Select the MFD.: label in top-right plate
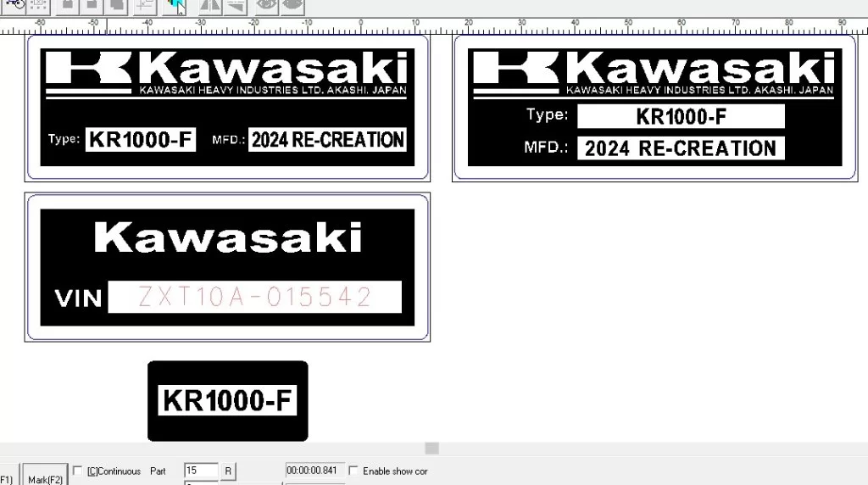This screenshot has width=868, height=485. 546,148
